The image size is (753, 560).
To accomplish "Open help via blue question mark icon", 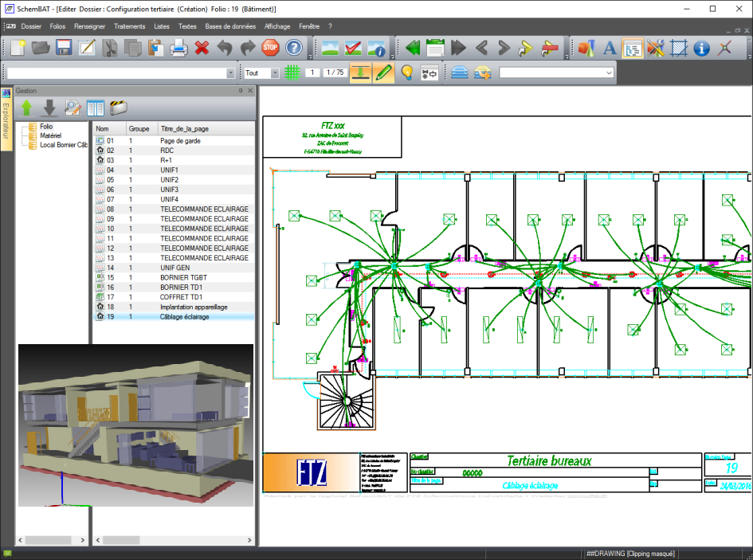I will [x=294, y=48].
